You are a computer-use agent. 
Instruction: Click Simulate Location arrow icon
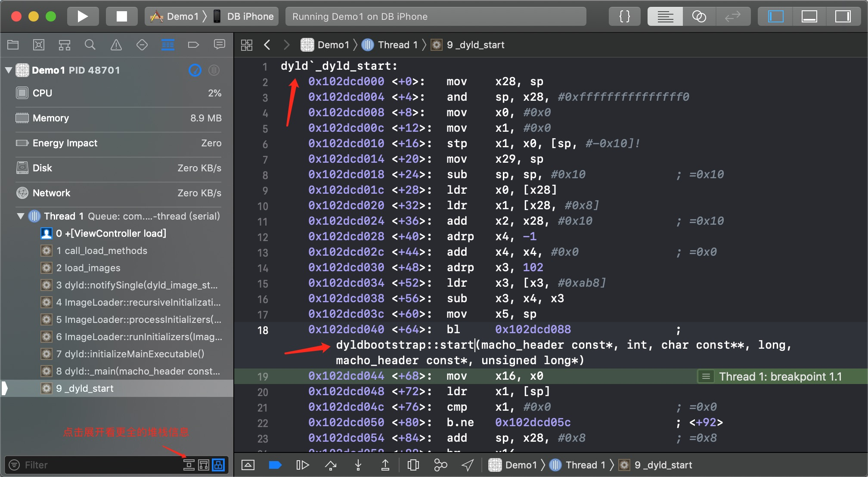click(468, 465)
